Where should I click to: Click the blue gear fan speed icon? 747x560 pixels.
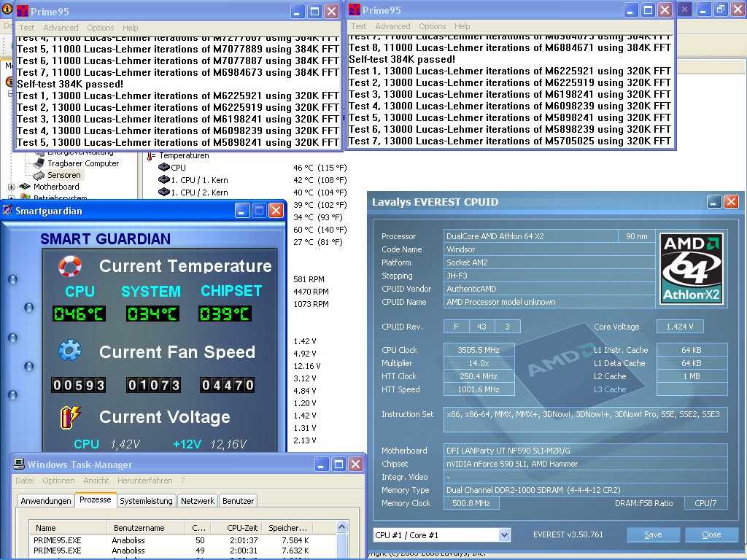[70, 351]
